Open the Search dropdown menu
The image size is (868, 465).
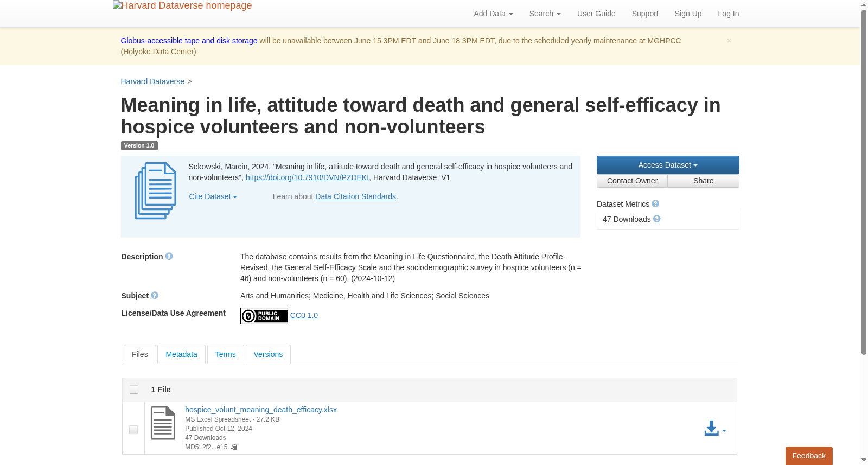(545, 14)
